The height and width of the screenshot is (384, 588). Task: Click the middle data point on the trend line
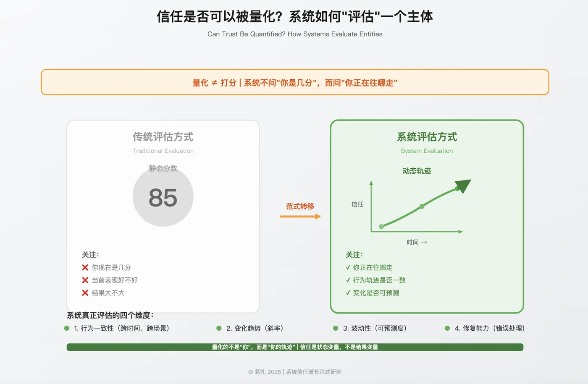click(x=422, y=206)
